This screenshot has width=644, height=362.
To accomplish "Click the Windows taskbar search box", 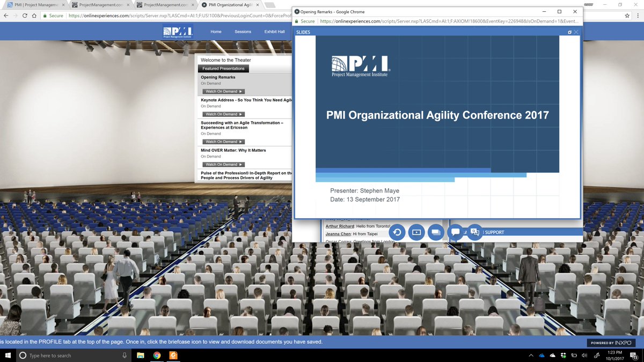I will click(x=72, y=355).
